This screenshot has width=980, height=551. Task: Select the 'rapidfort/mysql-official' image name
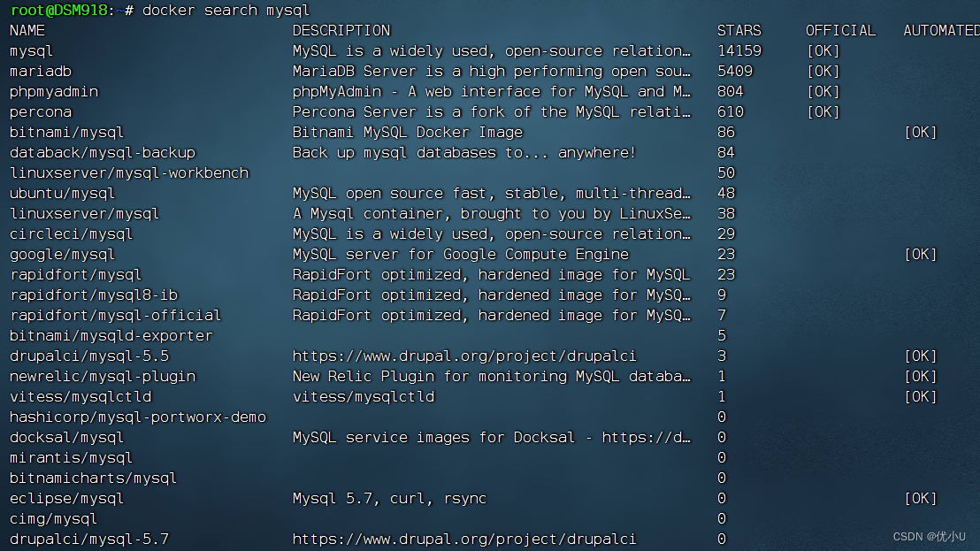pos(116,316)
